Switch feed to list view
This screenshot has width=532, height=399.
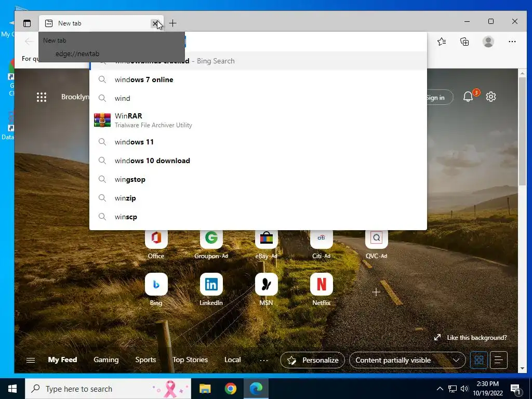pos(498,360)
